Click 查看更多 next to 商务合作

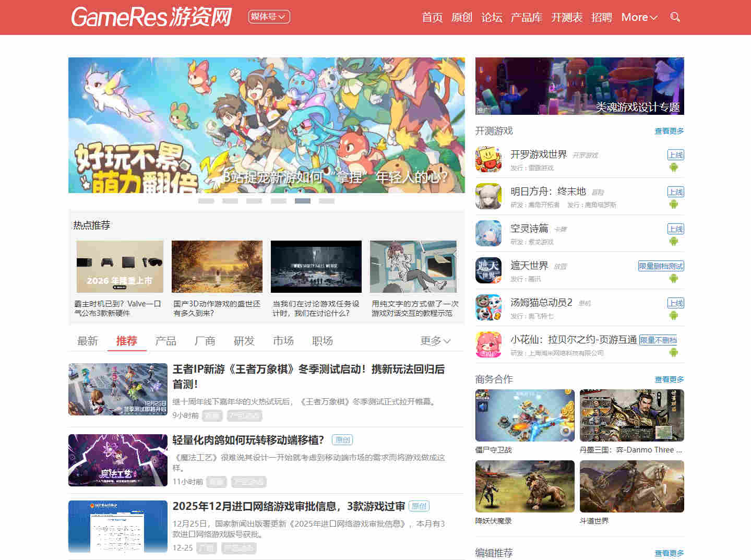point(669,379)
